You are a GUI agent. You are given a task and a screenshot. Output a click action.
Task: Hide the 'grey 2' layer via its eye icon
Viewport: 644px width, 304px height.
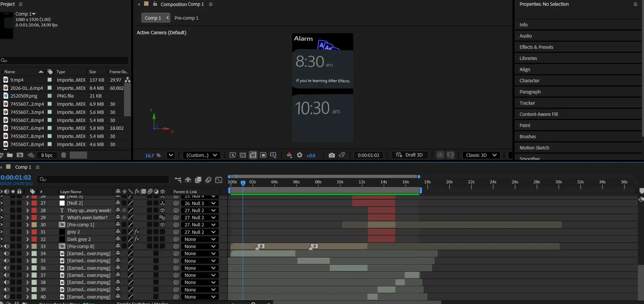pos(1,232)
